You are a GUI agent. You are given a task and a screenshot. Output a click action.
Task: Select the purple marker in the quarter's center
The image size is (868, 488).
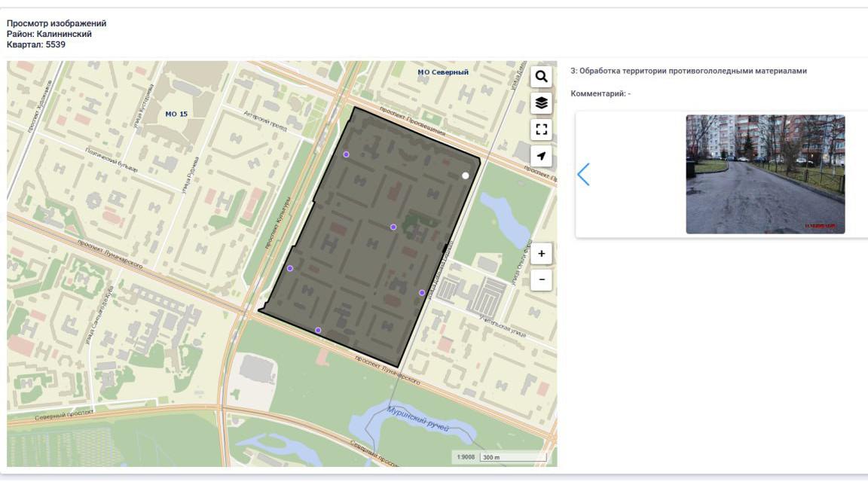(x=393, y=227)
